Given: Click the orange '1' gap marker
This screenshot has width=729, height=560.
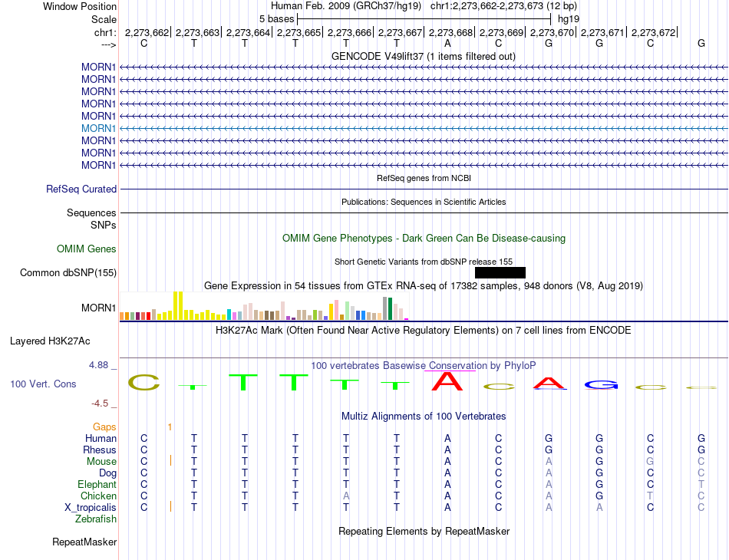Looking at the screenshot, I should (x=170, y=427).
